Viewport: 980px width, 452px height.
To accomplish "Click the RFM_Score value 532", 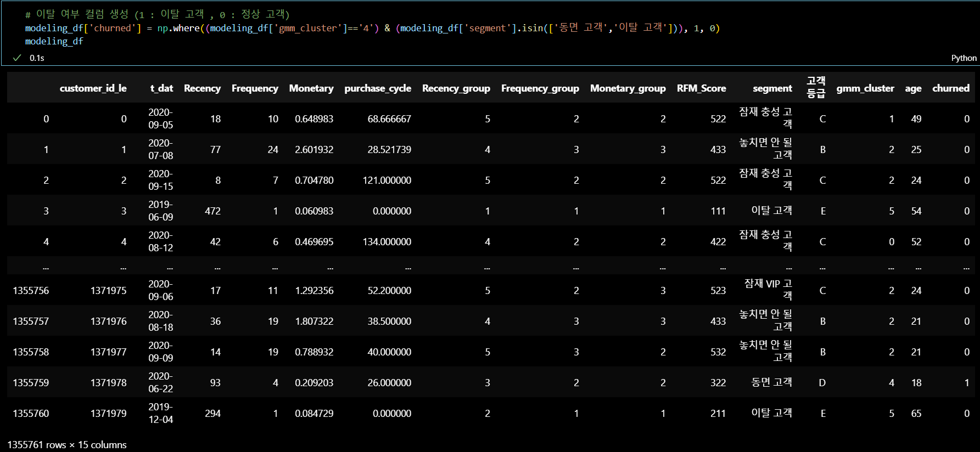I will click(718, 352).
